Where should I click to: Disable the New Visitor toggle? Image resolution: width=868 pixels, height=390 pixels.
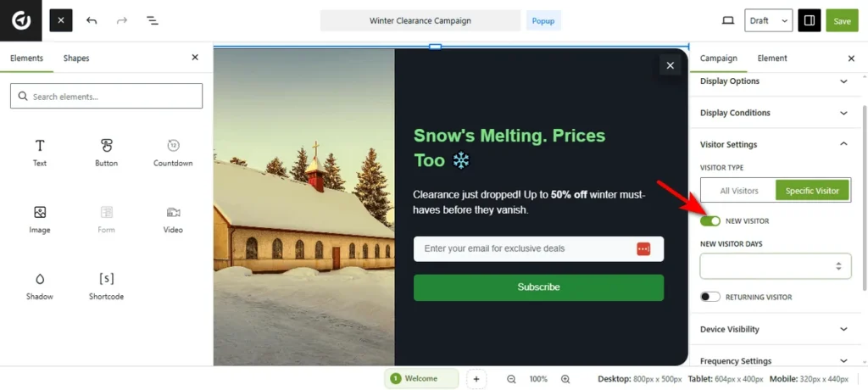pyautogui.click(x=709, y=221)
